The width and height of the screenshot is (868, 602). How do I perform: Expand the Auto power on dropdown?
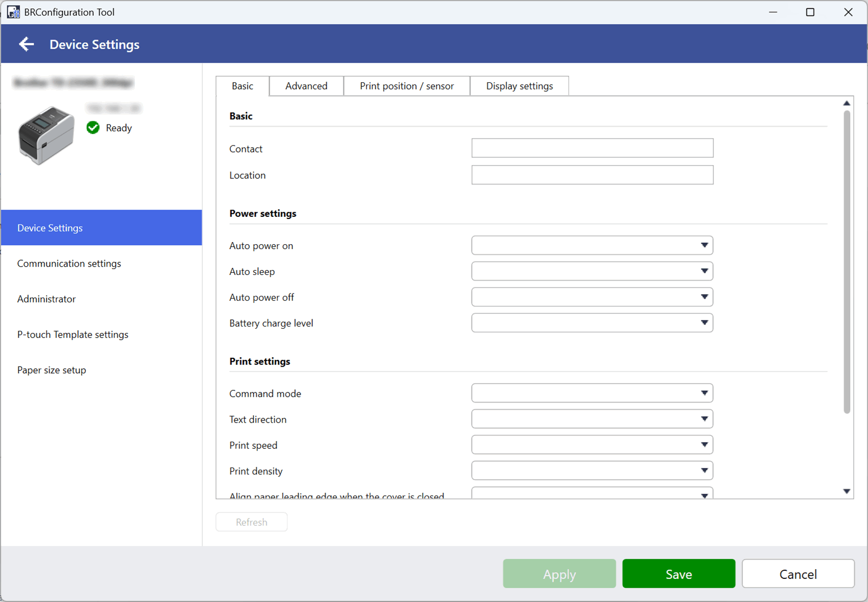pyautogui.click(x=592, y=245)
